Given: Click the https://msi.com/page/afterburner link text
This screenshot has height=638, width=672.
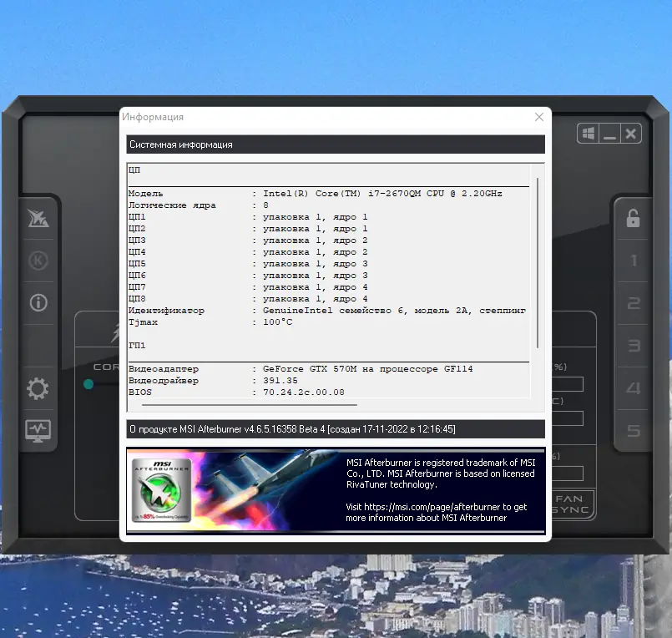Looking at the screenshot, I should [x=432, y=507].
